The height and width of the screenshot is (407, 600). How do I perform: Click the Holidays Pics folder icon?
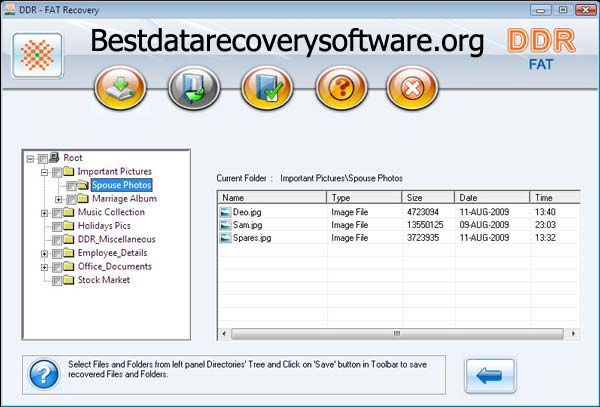[x=68, y=226]
